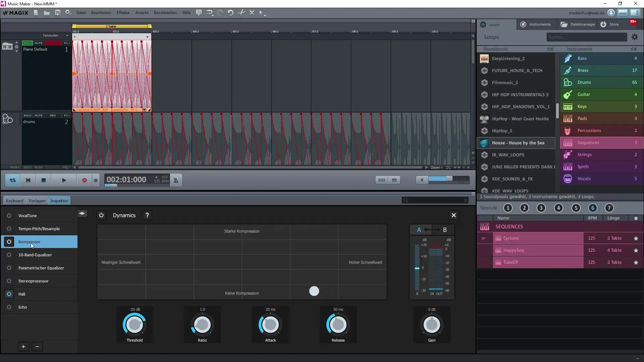Switch to the Keyboard tab
Viewport: 644px width, 362px height.
15,200
